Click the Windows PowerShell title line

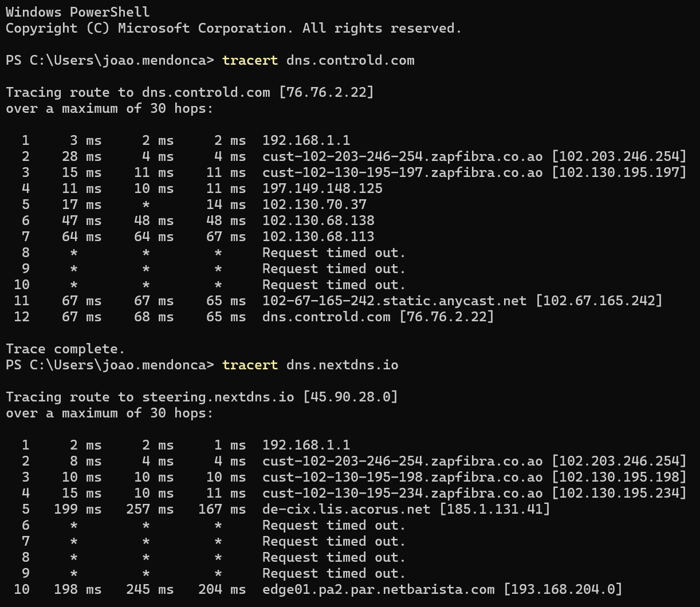pyautogui.click(x=78, y=13)
